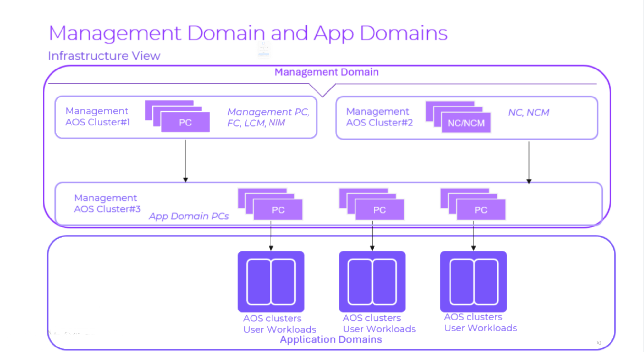Image resolution: width=644 pixels, height=352 pixels.
Task: Click the 'Infrastructure View' subtitle
Action: (x=104, y=56)
